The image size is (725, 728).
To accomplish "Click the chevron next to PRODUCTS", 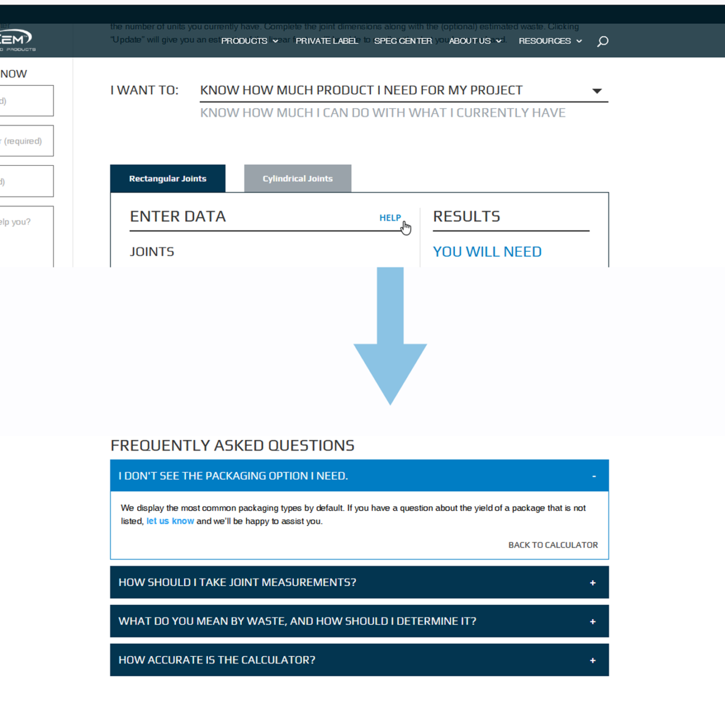I will click(275, 41).
